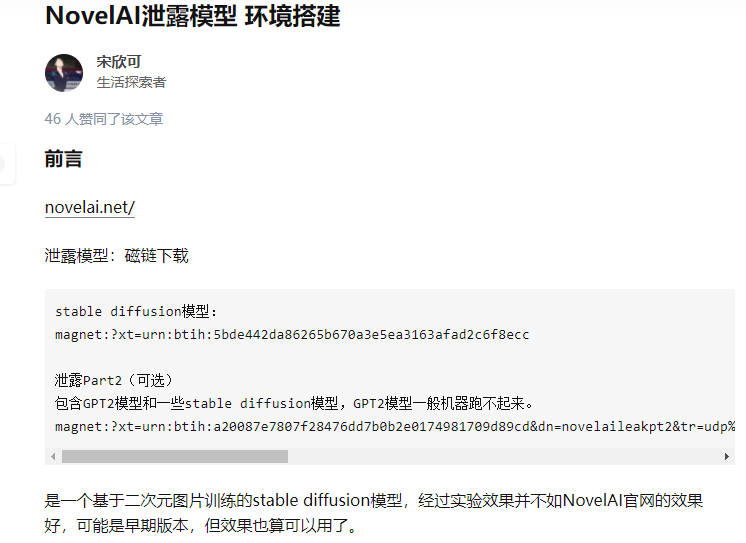
Task: Click the code block horizontal scrollbar thumb
Action: click(175, 456)
